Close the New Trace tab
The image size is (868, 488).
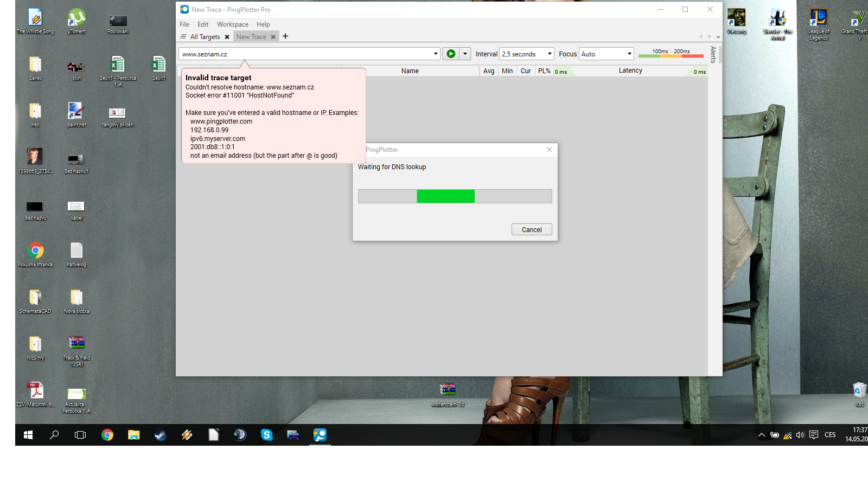click(273, 37)
